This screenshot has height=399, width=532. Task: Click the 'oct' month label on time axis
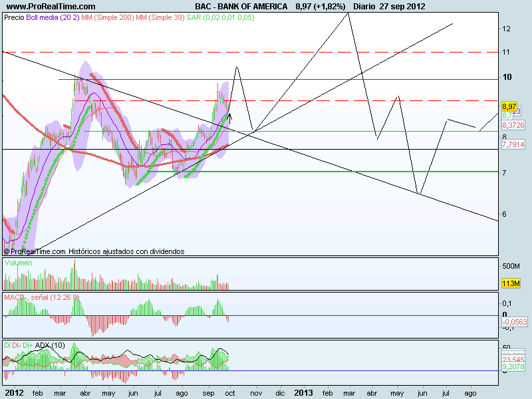click(x=230, y=393)
